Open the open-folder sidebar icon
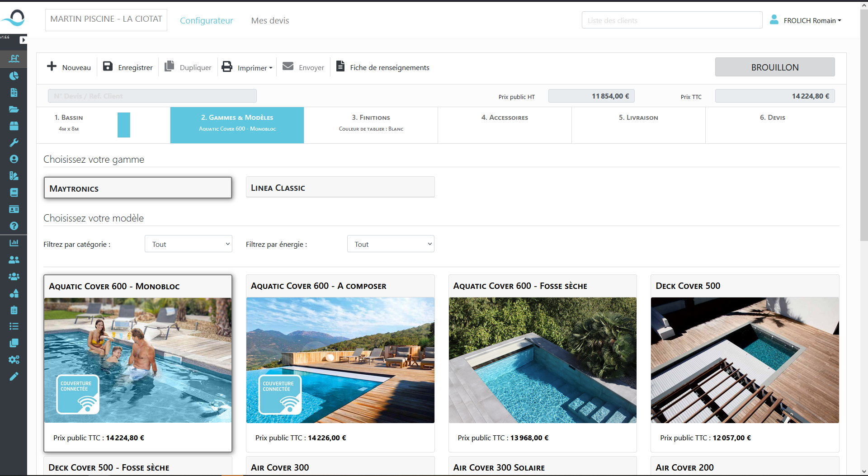 pos(14,109)
